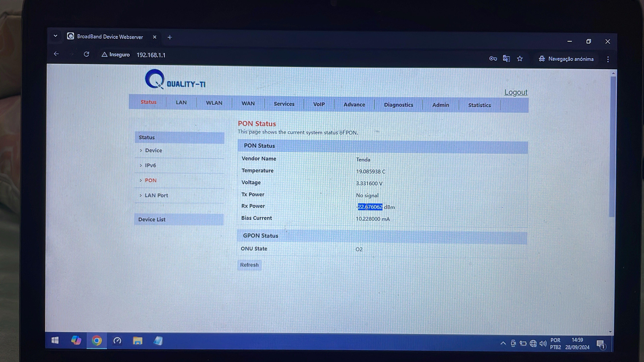
Task: Click the browser back arrow
Action: pyautogui.click(x=56, y=54)
